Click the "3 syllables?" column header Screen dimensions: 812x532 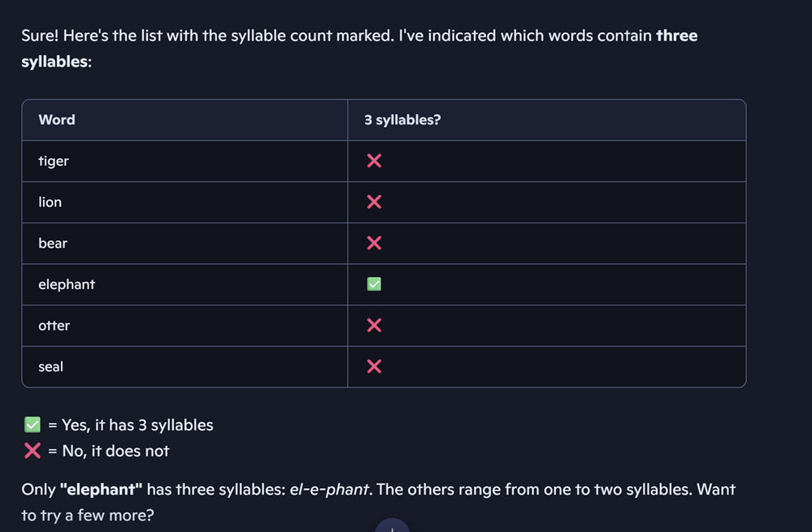pyautogui.click(x=402, y=120)
